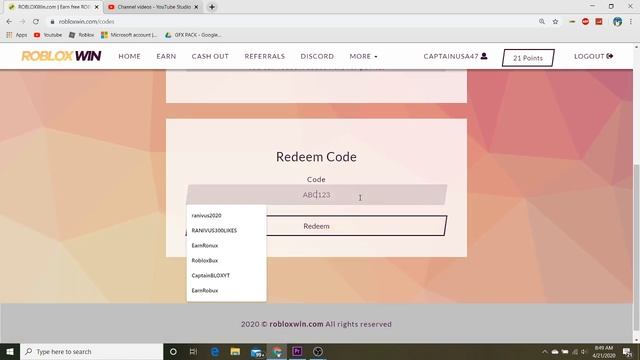Click the red round extension icon
Image resolution: width=640 pixels, height=360 pixels.
coord(585,22)
